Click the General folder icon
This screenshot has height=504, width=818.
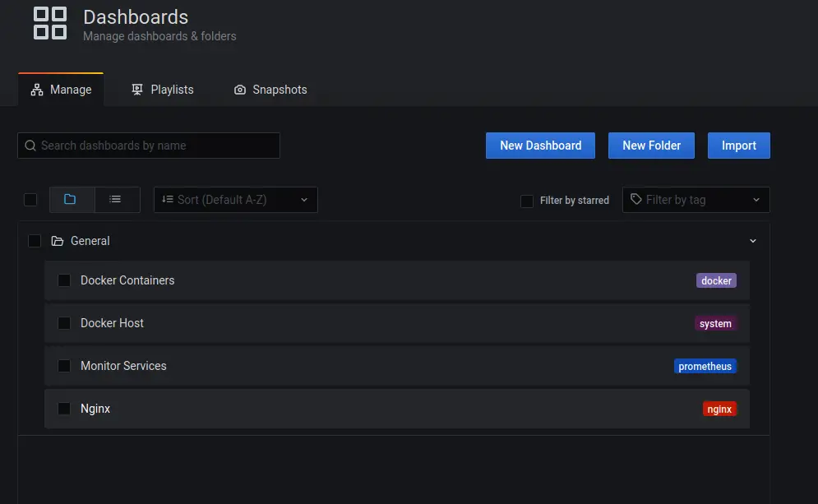tap(58, 241)
